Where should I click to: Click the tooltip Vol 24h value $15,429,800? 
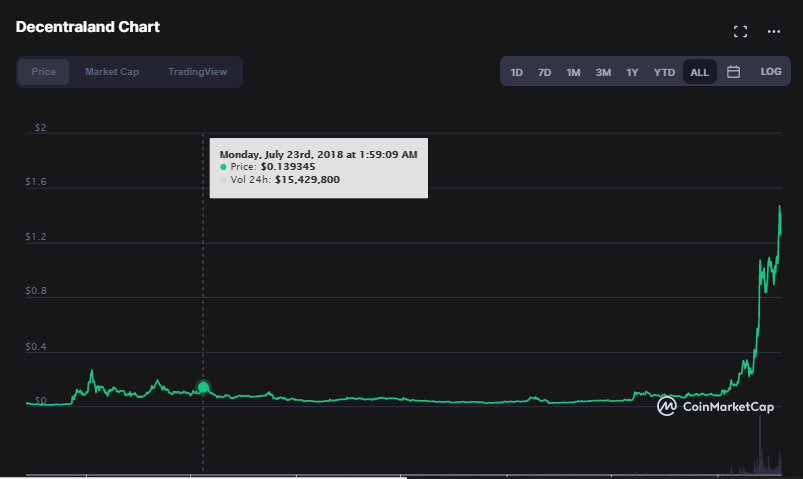[307, 179]
